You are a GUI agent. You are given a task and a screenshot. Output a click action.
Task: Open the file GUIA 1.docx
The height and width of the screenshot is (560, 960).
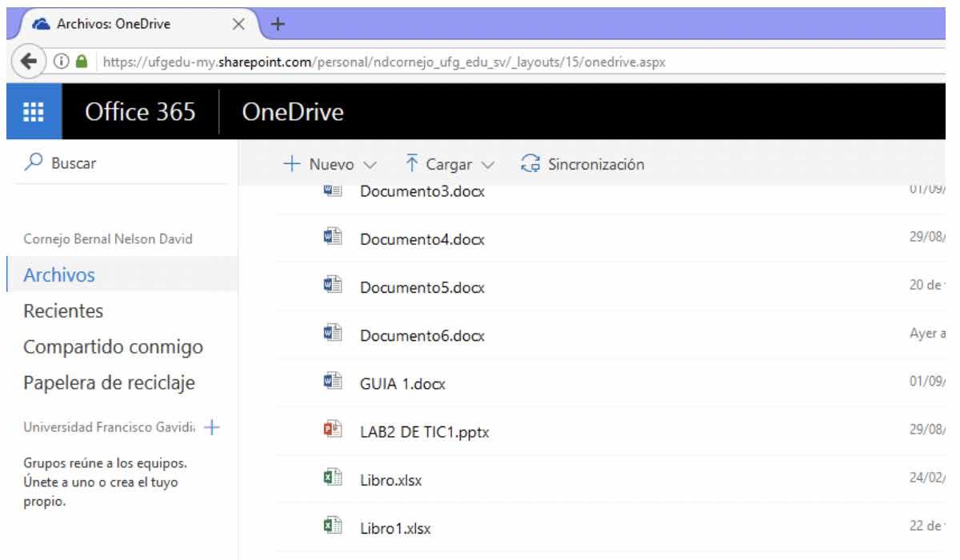pos(402,385)
